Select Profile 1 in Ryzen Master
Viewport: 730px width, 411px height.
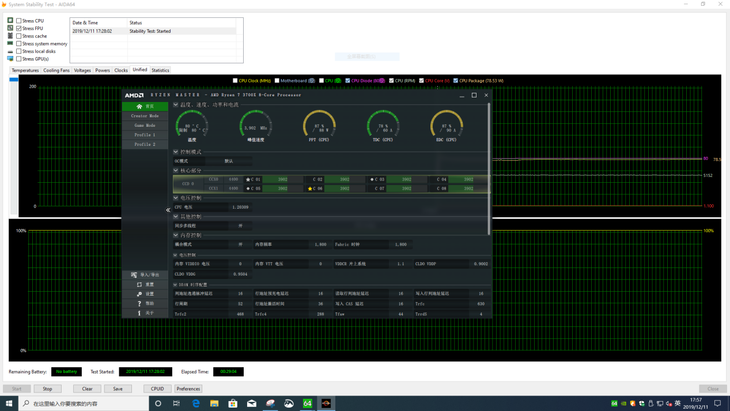(x=145, y=135)
